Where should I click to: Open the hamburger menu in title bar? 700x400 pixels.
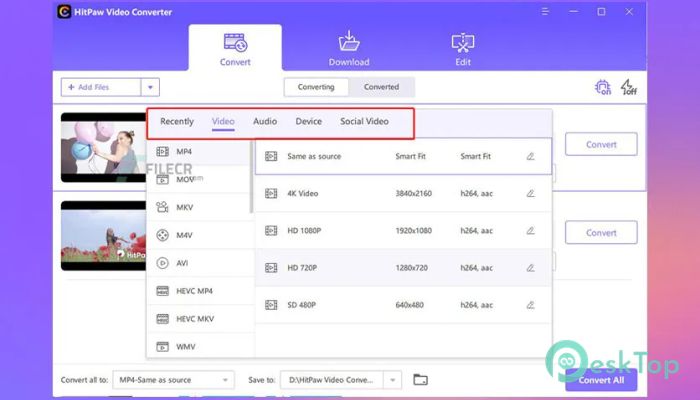coord(545,12)
